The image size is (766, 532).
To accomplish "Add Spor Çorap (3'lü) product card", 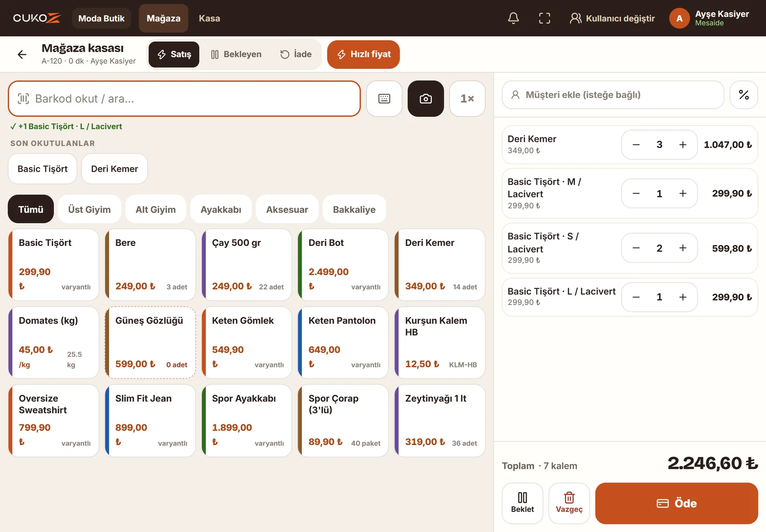I will [343, 421].
